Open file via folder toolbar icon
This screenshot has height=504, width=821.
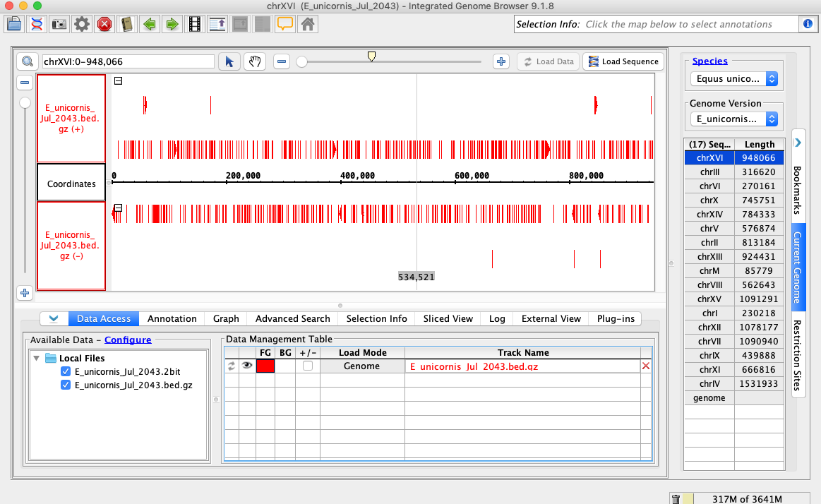click(x=14, y=24)
